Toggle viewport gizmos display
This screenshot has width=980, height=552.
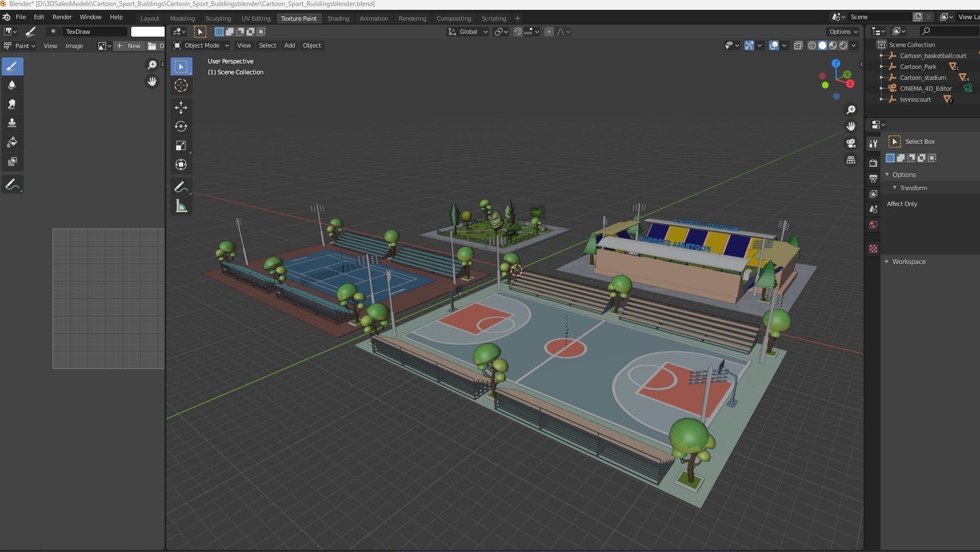pyautogui.click(x=749, y=45)
